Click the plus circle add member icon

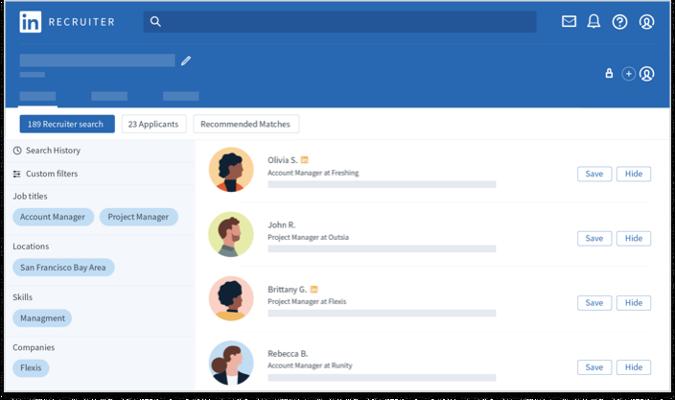point(628,73)
